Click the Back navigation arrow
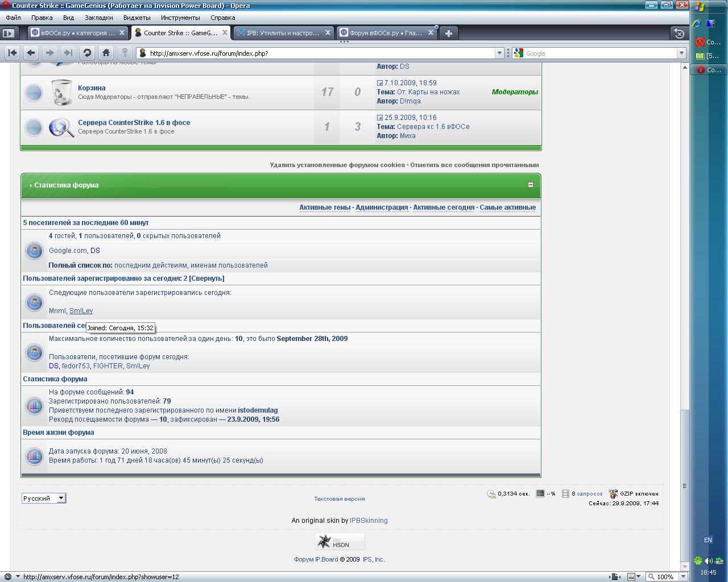 tap(31, 53)
